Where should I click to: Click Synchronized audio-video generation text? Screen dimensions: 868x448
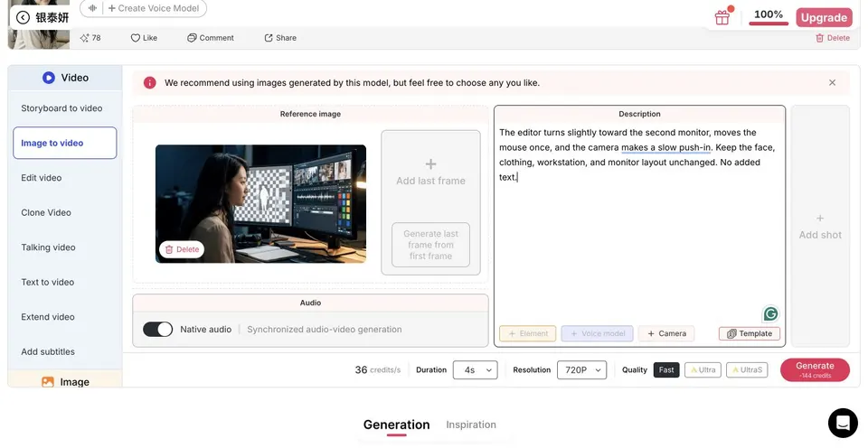coord(325,330)
